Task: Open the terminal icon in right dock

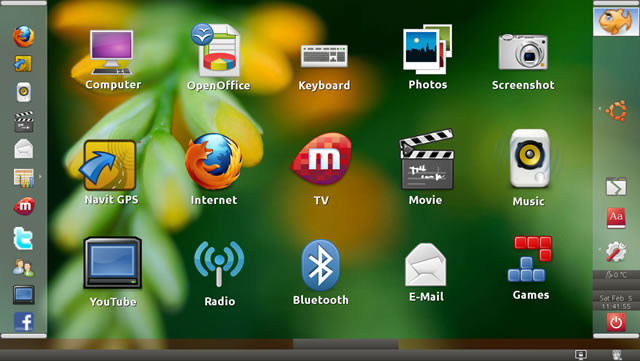Action: point(616,187)
